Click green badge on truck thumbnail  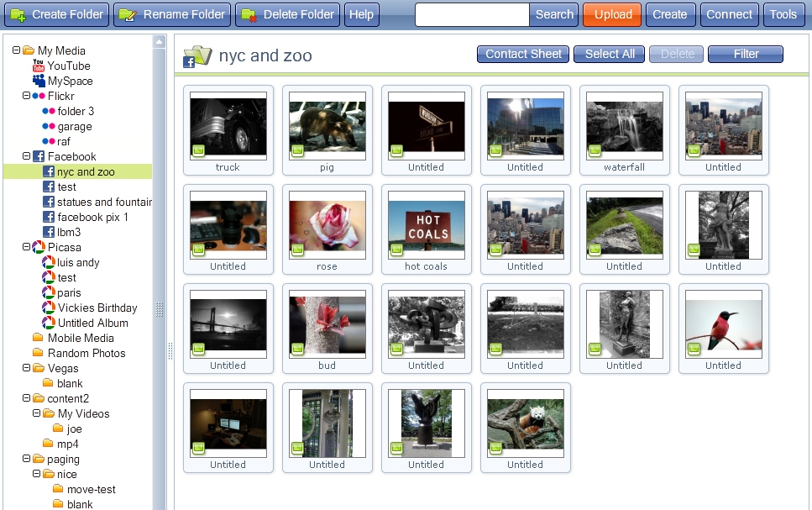(198, 151)
